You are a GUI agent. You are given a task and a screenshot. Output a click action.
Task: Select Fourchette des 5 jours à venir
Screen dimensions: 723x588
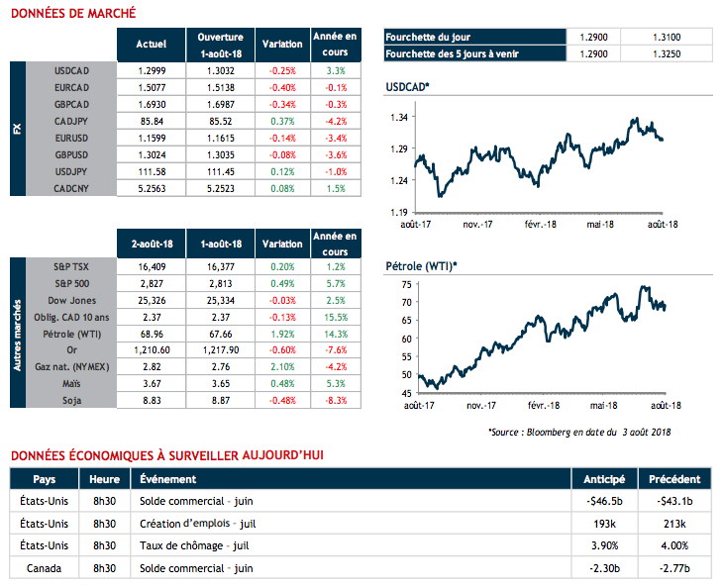(452, 53)
